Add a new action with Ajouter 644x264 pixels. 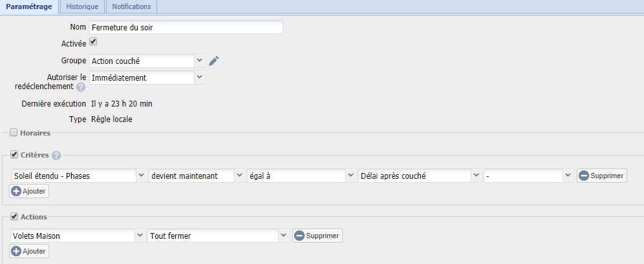click(x=29, y=251)
